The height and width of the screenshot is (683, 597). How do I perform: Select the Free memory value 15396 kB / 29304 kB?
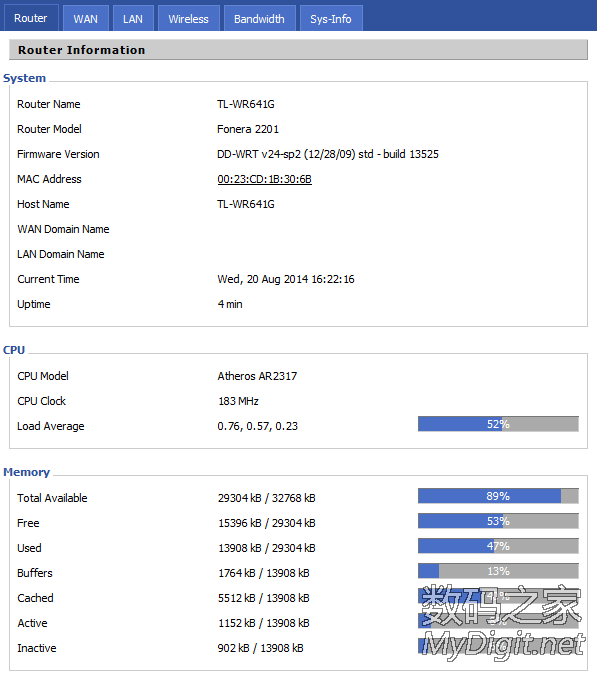point(266,523)
